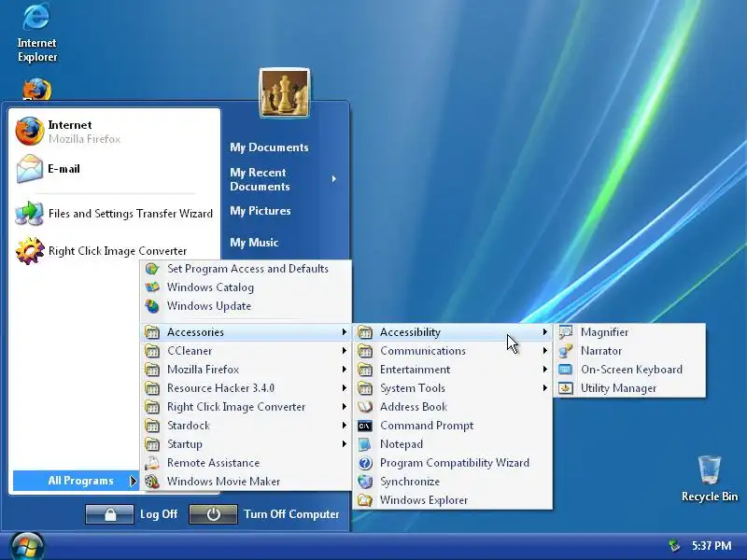This screenshot has width=747, height=560.
Task: Select the Accessibility menu entry
Action: tap(453, 332)
